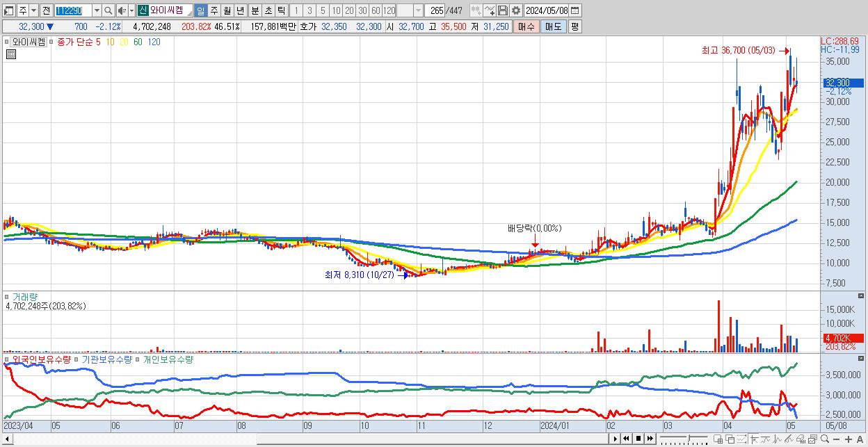The width and height of the screenshot is (868, 447).
Task: Toggle the marker left of 와이씨켐 legend
Action: 6,42
